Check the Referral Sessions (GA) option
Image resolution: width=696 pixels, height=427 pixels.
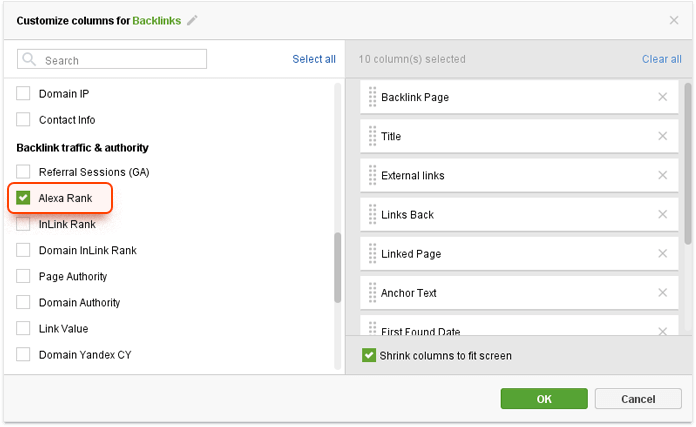23,171
